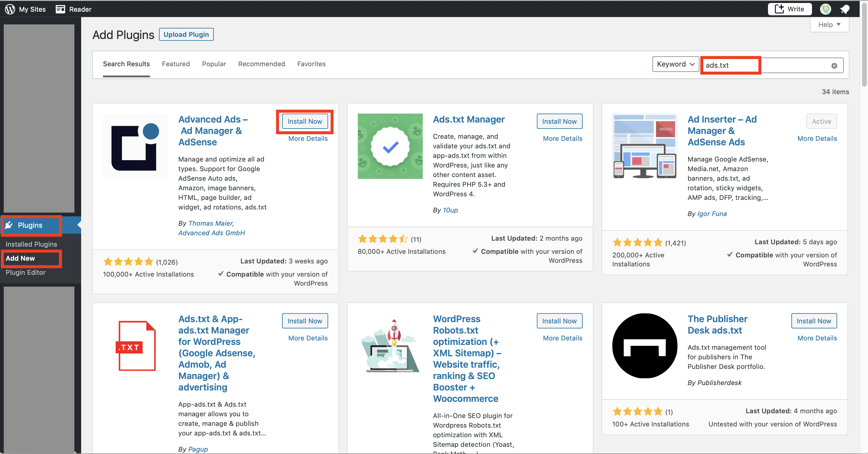Expand the Help dropdown panel

click(829, 25)
